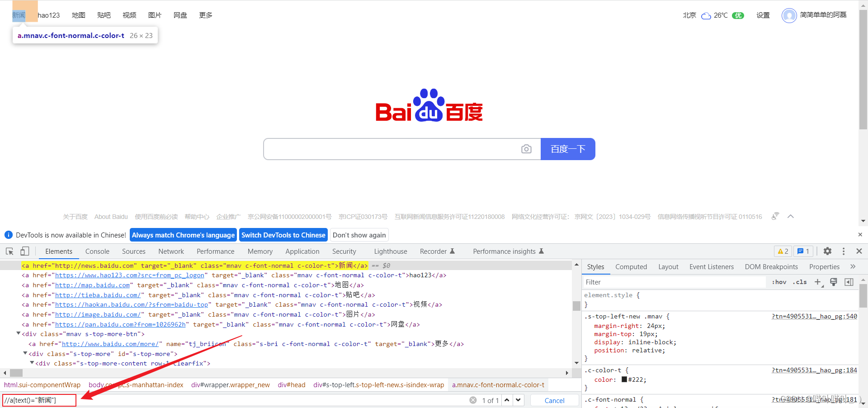Select div#head breadcrumb
Image resolution: width=868 pixels, height=408 pixels.
(x=292, y=385)
